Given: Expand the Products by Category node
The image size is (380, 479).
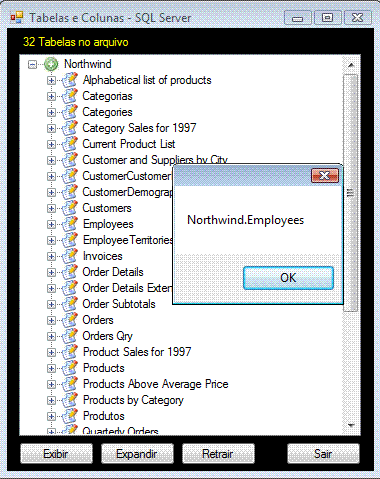Looking at the screenshot, I should [x=51, y=400].
